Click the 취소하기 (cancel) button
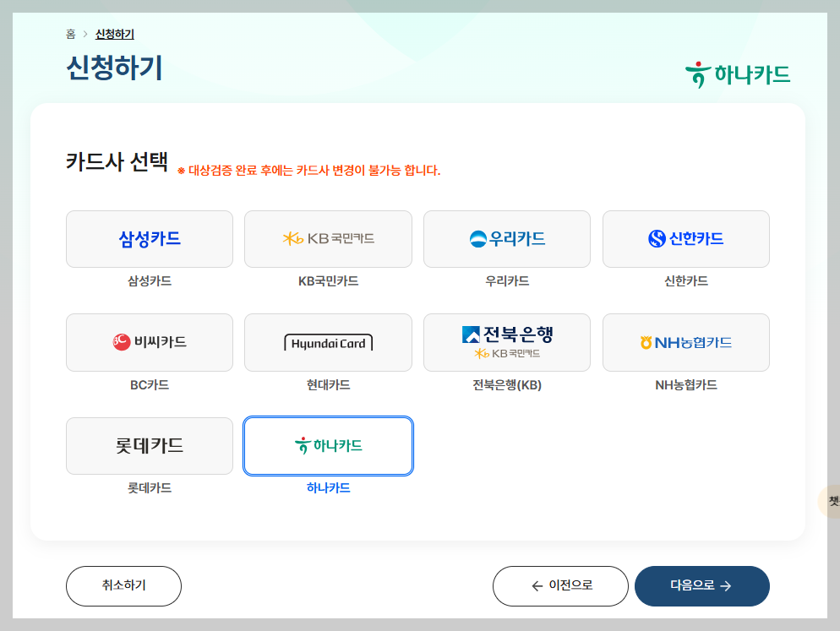Screen dimensions: 840x631 (x=123, y=585)
